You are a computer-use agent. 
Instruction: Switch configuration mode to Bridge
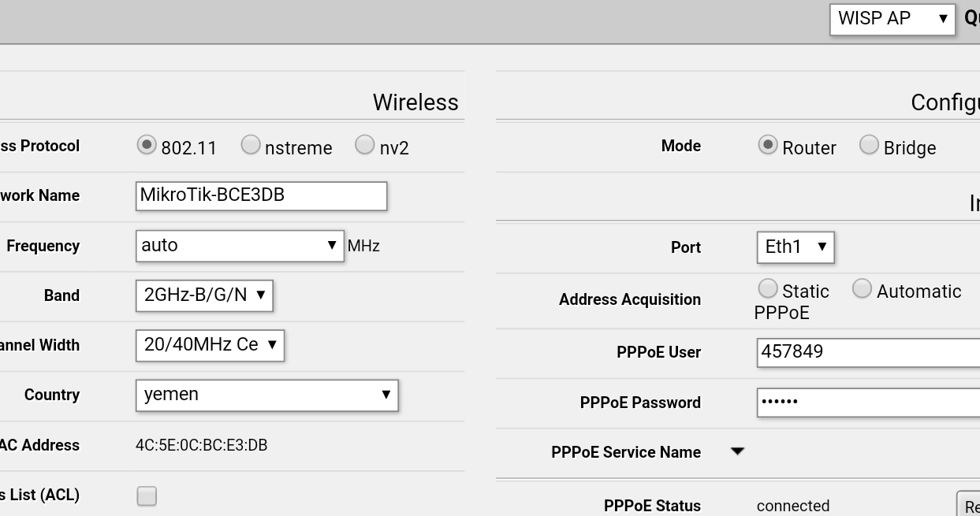(x=869, y=145)
